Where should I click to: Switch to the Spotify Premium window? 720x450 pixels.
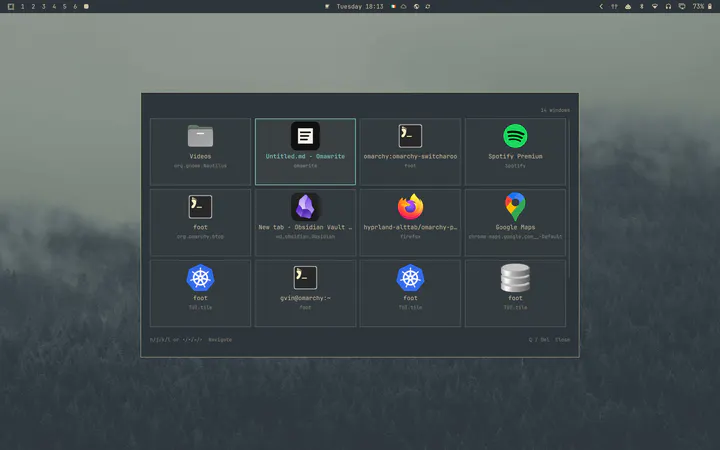(x=515, y=152)
